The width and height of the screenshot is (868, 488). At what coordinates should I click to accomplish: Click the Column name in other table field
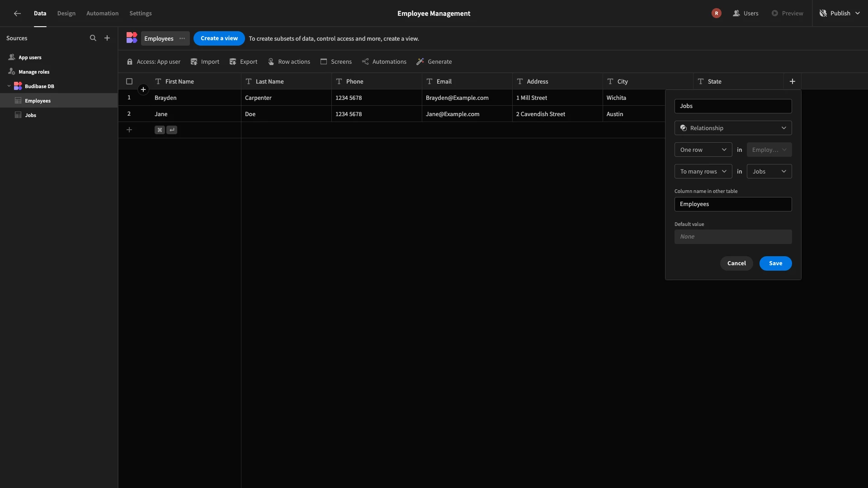point(733,204)
